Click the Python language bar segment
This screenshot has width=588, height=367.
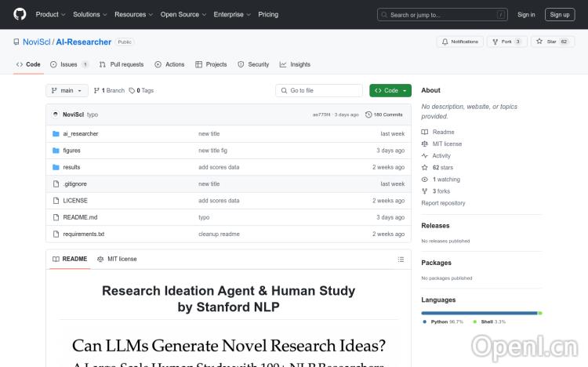pyautogui.click(x=478, y=313)
